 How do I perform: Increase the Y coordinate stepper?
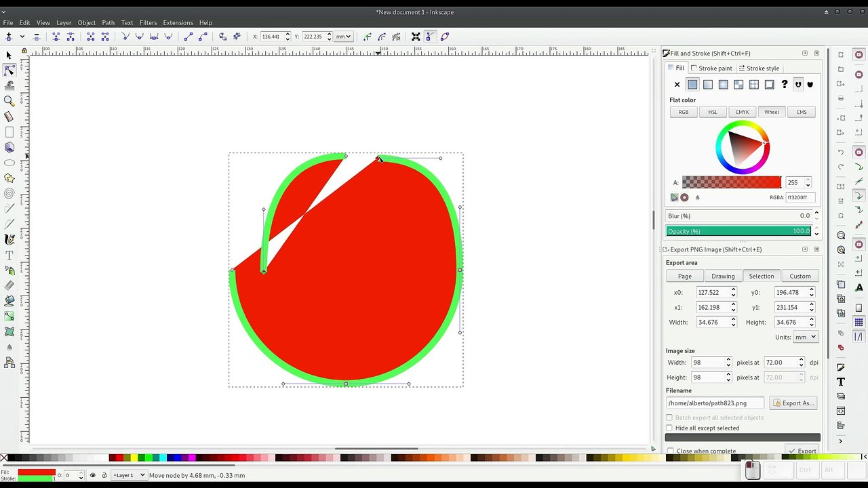tap(330, 34)
